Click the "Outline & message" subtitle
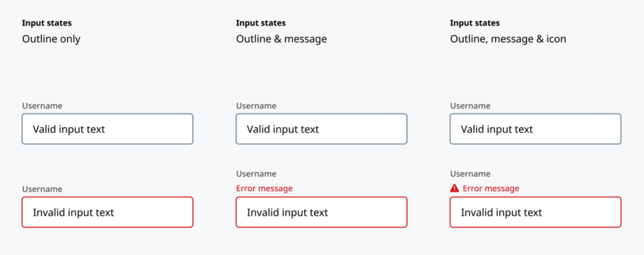644x255 pixels. point(281,39)
